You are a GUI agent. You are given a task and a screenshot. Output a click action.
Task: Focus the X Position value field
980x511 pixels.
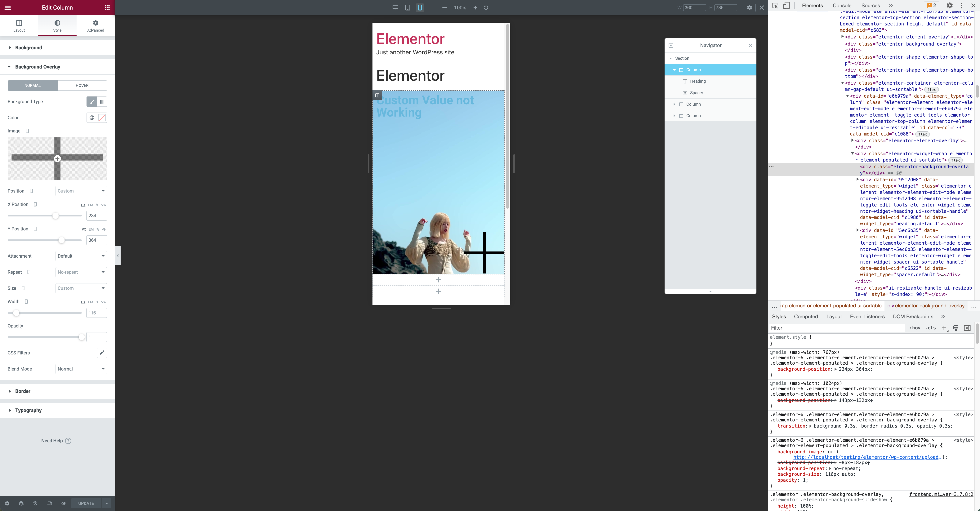pos(97,216)
